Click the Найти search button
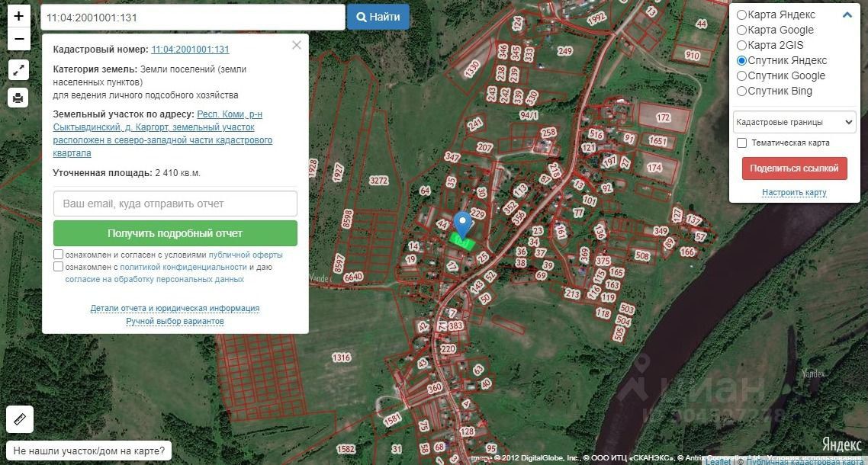The image size is (868, 465). coord(378,18)
